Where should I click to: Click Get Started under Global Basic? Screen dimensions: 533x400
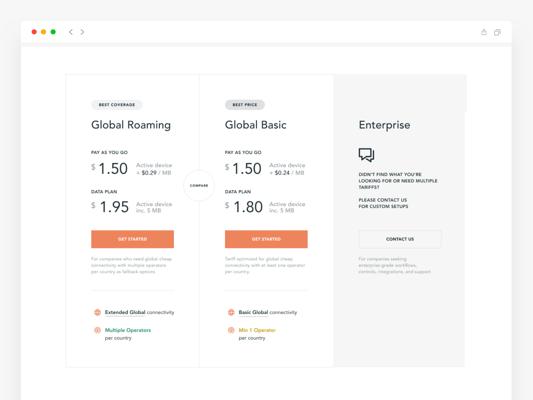point(266,239)
